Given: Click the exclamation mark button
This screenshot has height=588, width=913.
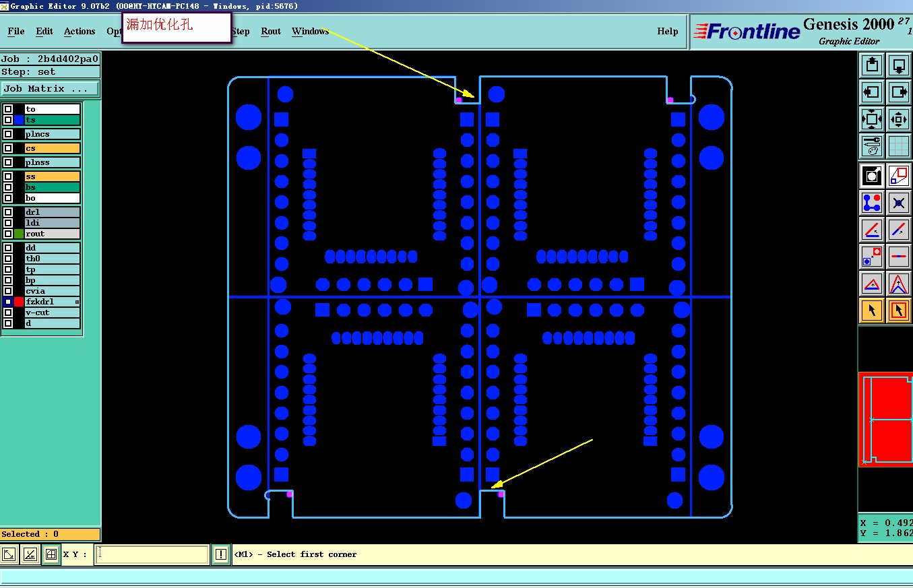Looking at the screenshot, I should click(x=220, y=554).
